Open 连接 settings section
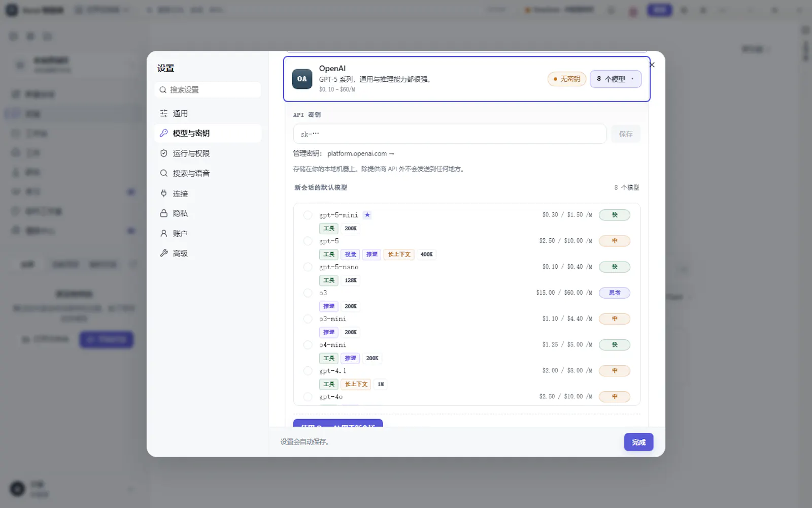The image size is (812, 508). (208, 194)
